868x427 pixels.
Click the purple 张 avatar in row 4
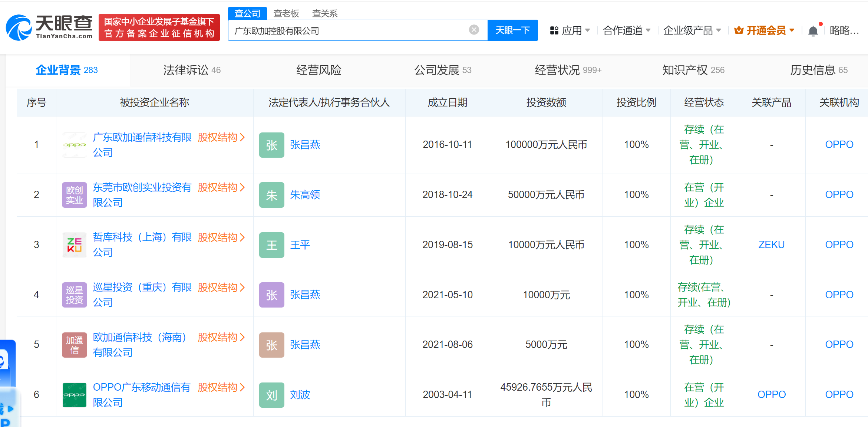pos(272,295)
